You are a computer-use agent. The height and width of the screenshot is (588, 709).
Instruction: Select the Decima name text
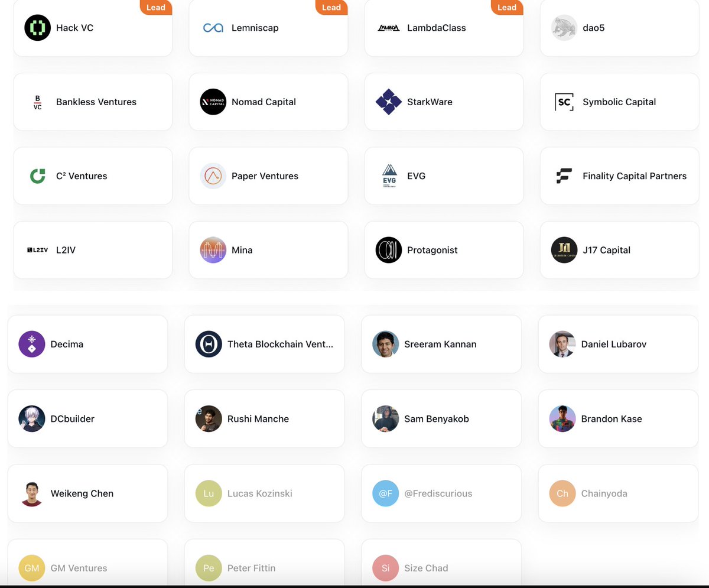[67, 344]
